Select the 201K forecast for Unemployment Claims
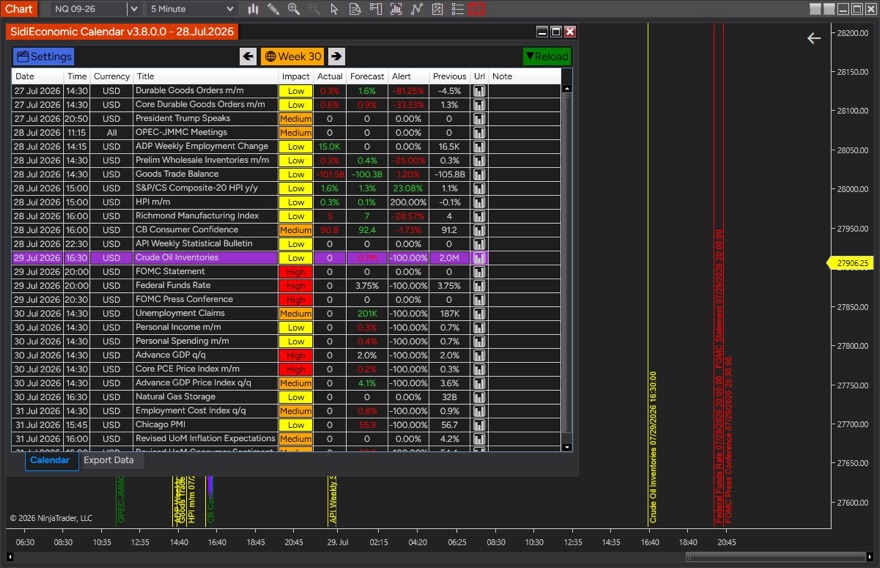Viewport: 880px width, 568px height. click(367, 314)
